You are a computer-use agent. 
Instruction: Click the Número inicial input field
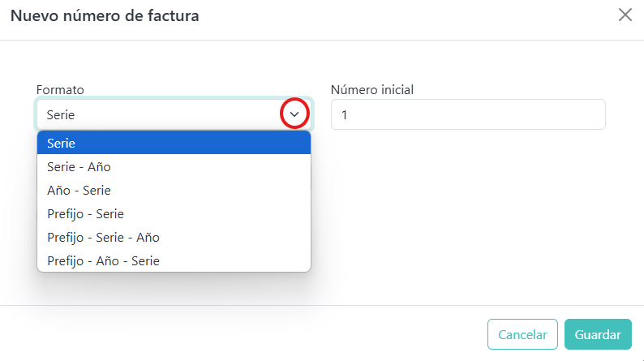pos(468,114)
